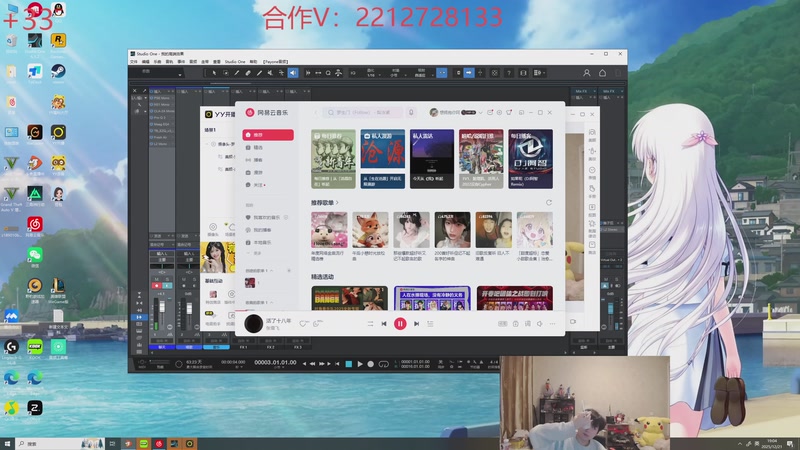This screenshot has height=450, width=800.
Task: Open the playlist queue icon beside next button
Action: [430, 323]
